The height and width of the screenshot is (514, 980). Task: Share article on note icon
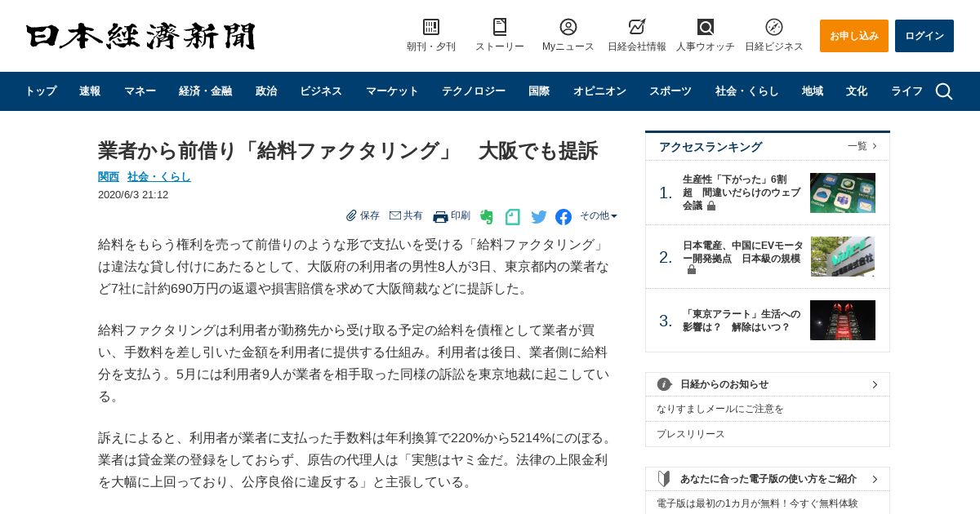pyautogui.click(x=513, y=217)
